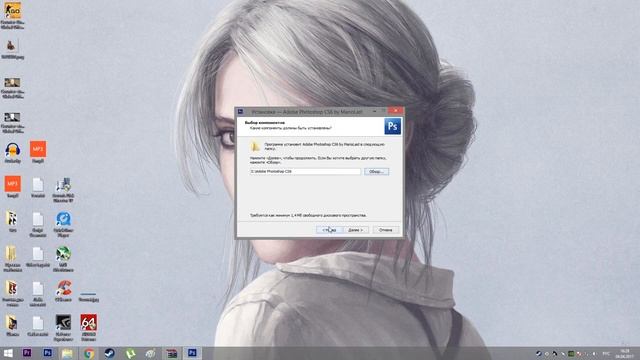The height and width of the screenshot is (360, 640).
Task: Click the Далее (Next) button in installer
Action: [x=356, y=230]
